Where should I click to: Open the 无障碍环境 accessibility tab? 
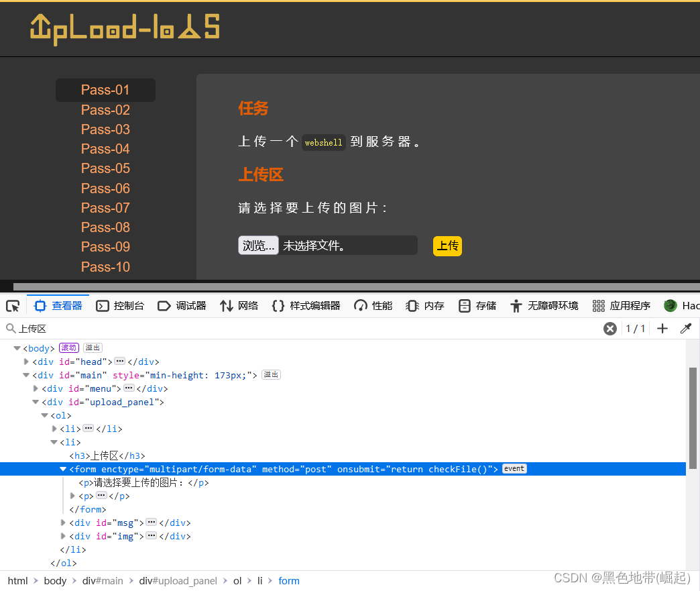click(x=544, y=306)
